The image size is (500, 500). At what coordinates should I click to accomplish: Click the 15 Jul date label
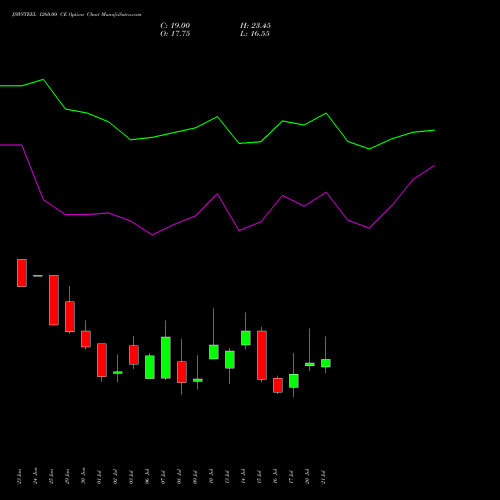259,477
